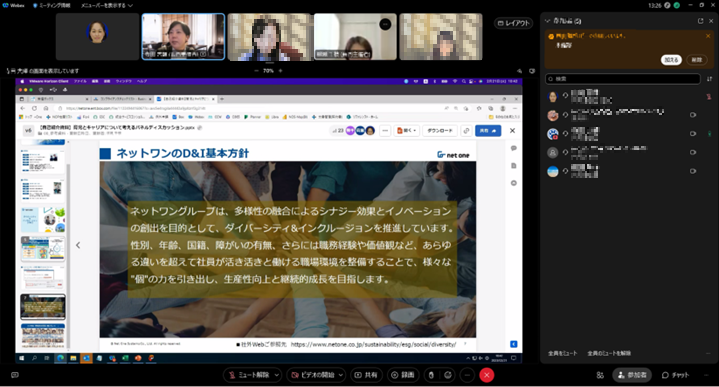Open the breakout sessions icon
The height and width of the screenshot is (387, 719).
(600, 375)
